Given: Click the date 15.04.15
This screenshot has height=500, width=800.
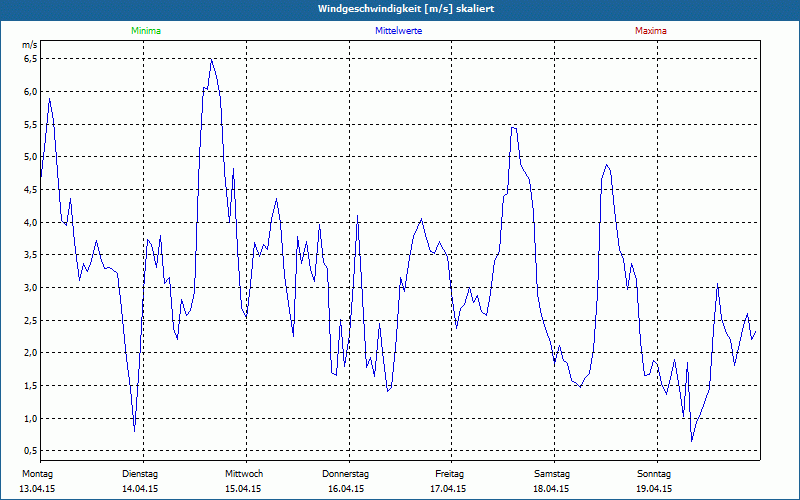Looking at the screenshot, I should (x=243, y=489).
